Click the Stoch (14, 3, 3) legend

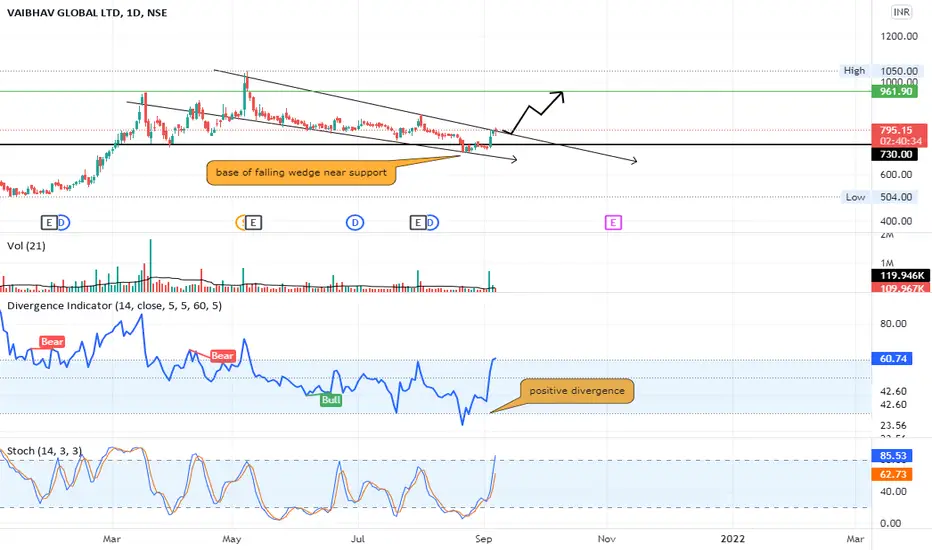tap(45, 451)
